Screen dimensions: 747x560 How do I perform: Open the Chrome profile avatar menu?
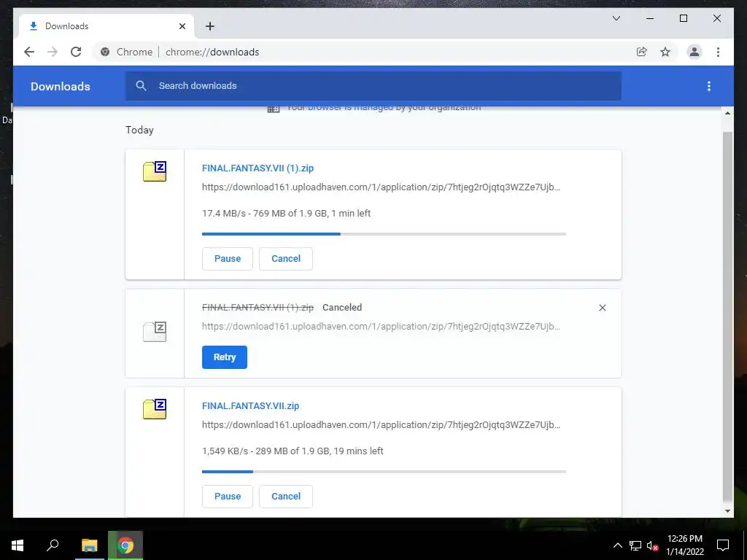(694, 52)
